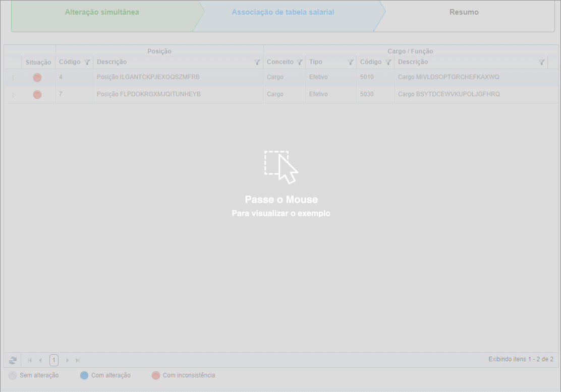Filter the Cargo / Função Código column
The image size is (561, 392).
point(388,62)
